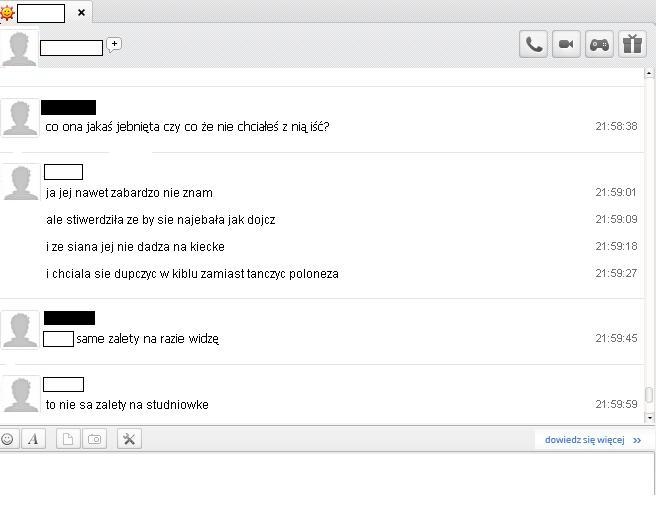Close the conversation tab with X
656x507 pixels.
pos(82,13)
